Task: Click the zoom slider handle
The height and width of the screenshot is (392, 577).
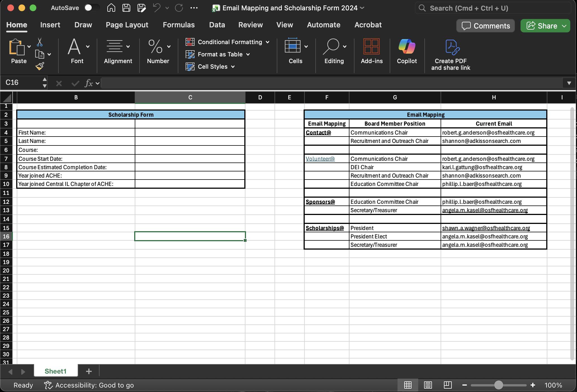Action: point(498,385)
